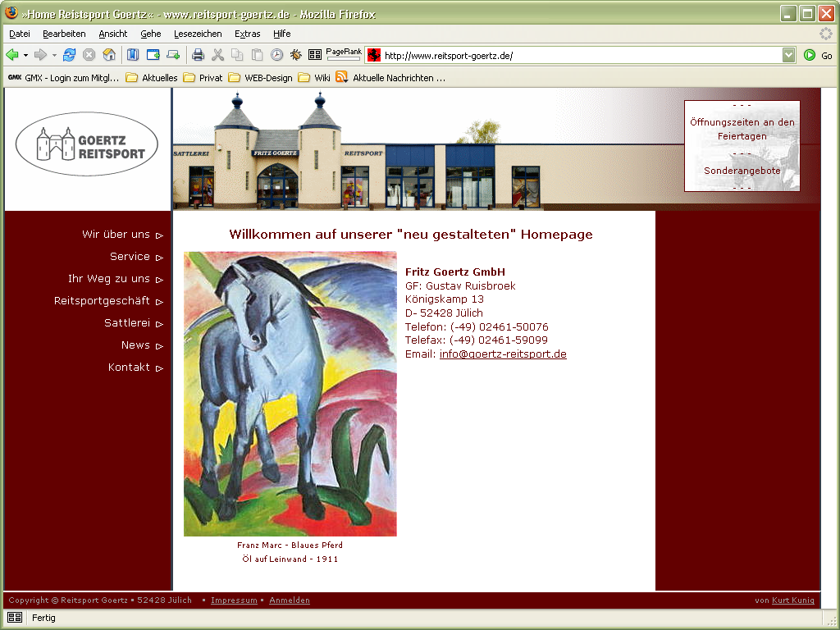Image resolution: width=840 pixels, height=630 pixels.
Task: Open the Ansicht menu
Action: (113, 34)
